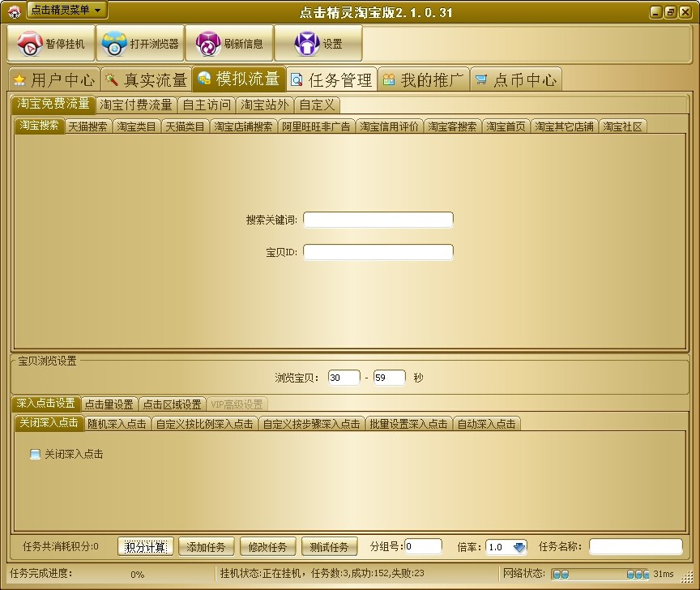Switch to the 用户中心 tab
700x590 pixels.
coord(54,80)
